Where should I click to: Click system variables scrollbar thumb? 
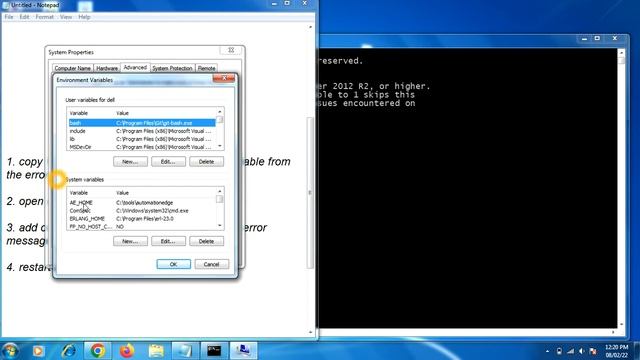coord(220,199)
